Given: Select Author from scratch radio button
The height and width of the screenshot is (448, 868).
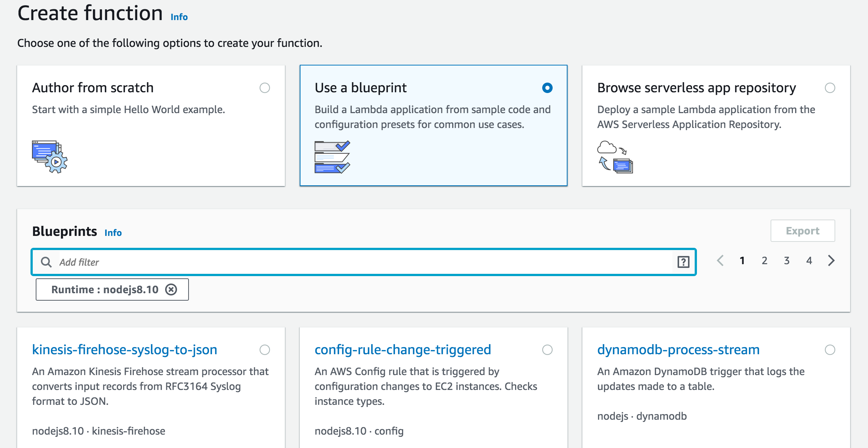Looking at the screenshot, I should click(265, 88).
